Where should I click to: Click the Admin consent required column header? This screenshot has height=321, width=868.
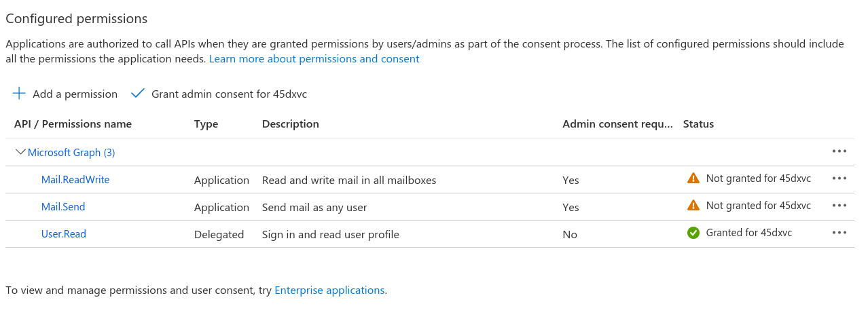[x=617, y=124]
